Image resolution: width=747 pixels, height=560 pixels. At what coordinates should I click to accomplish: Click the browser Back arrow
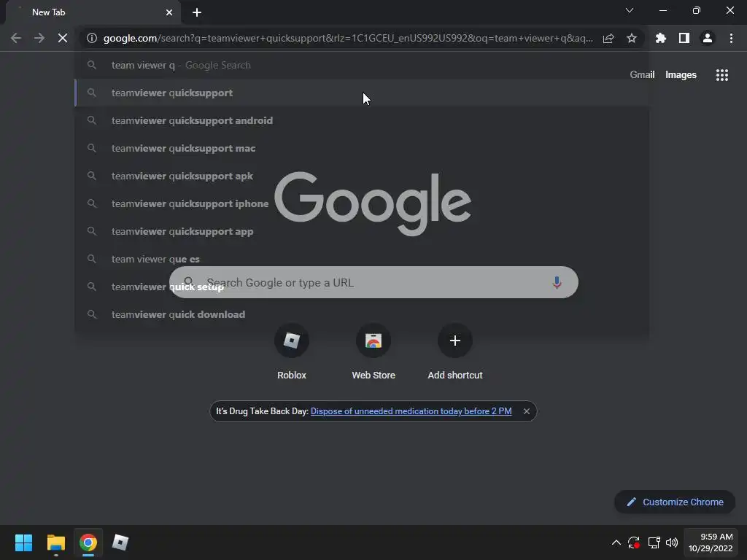(16, 38)
